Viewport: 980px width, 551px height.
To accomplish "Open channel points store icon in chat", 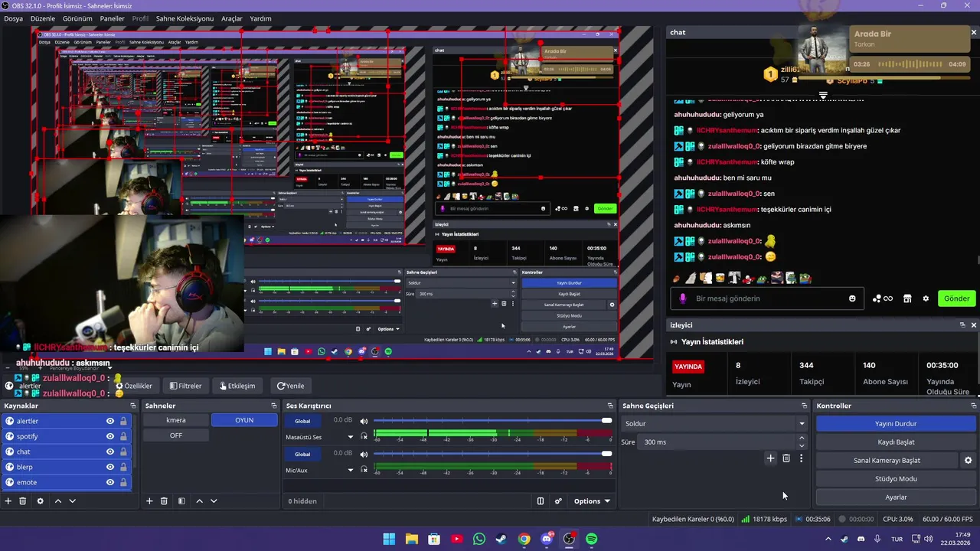I will [x=907, y=298].
